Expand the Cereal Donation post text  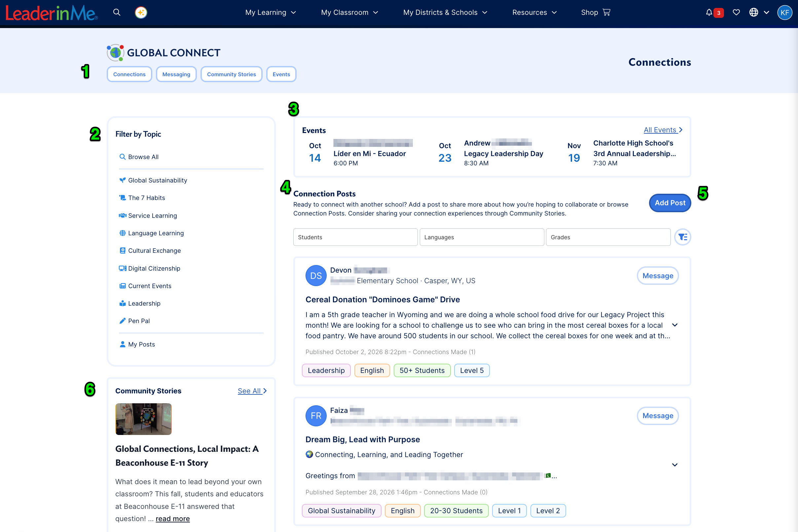tap(674, 325)
